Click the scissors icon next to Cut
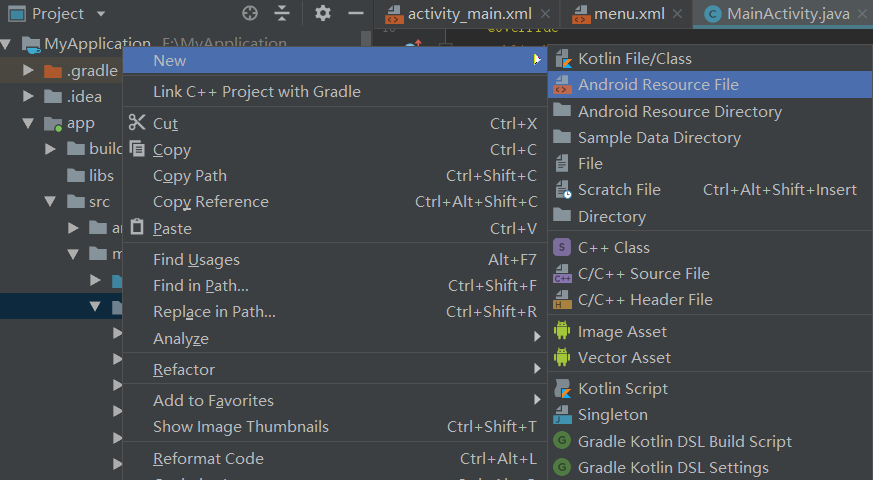This screenshot has height=480, width=873. click(x=137, y=123)
